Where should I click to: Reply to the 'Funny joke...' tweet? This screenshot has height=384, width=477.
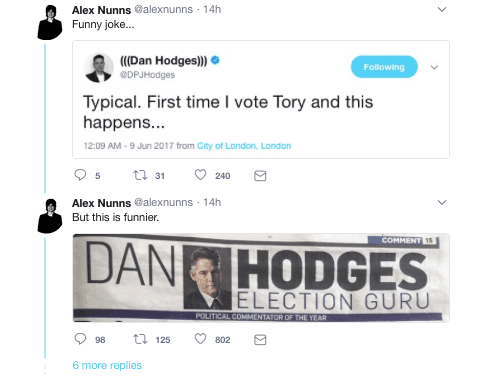pos(80,175)
